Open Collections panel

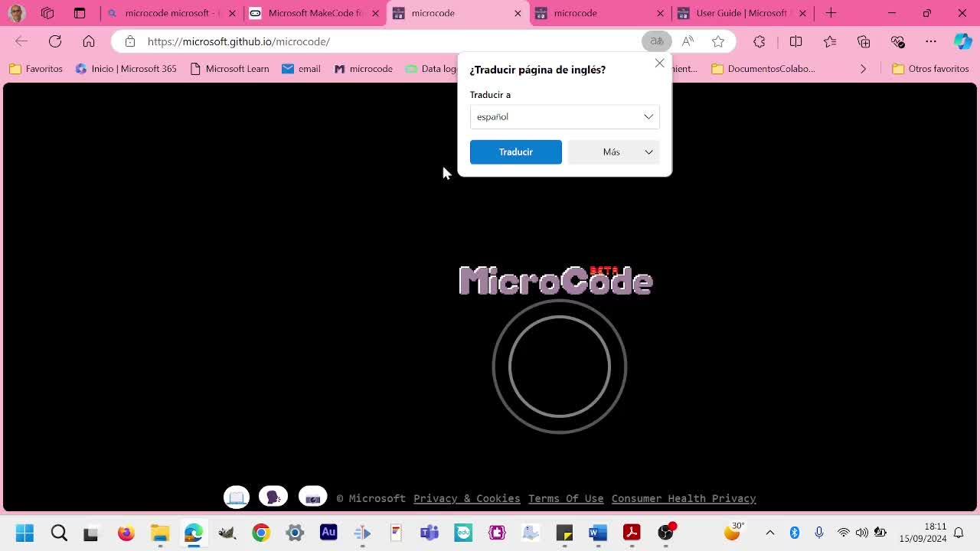click(x=864, y=41)
